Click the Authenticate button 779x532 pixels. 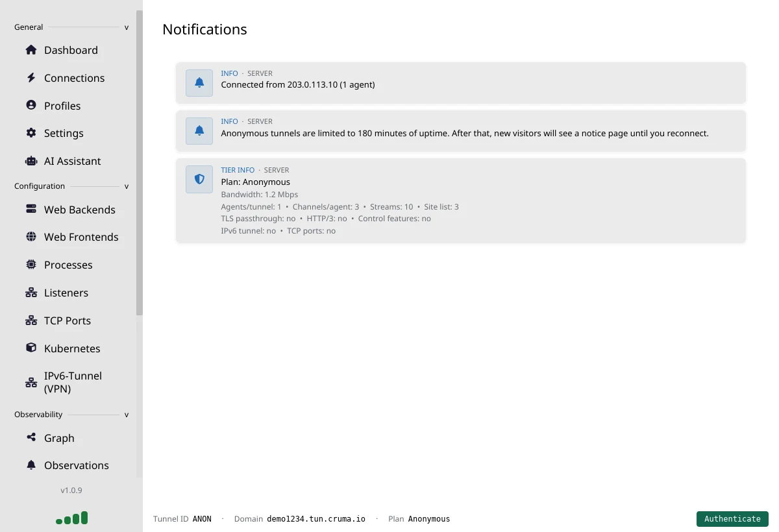pos(732,518)
